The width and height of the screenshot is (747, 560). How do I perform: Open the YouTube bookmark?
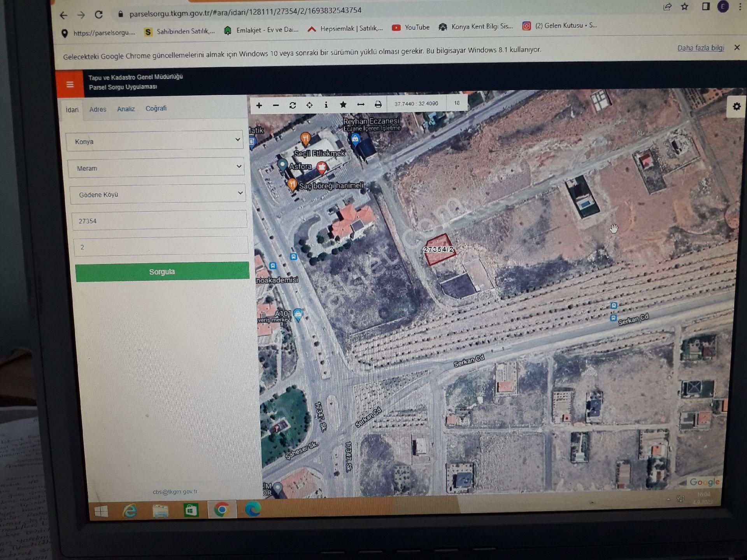tap(411, 27)
